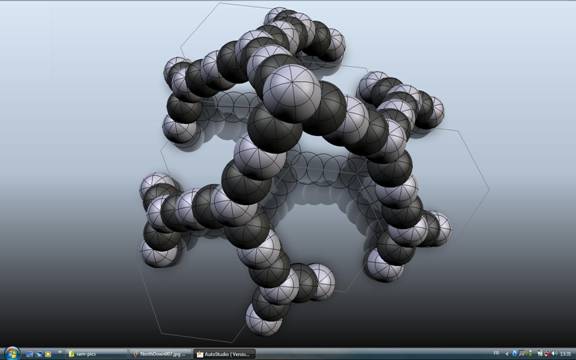Select the largest light-colored sphere in the viewport

pos(292,93)
